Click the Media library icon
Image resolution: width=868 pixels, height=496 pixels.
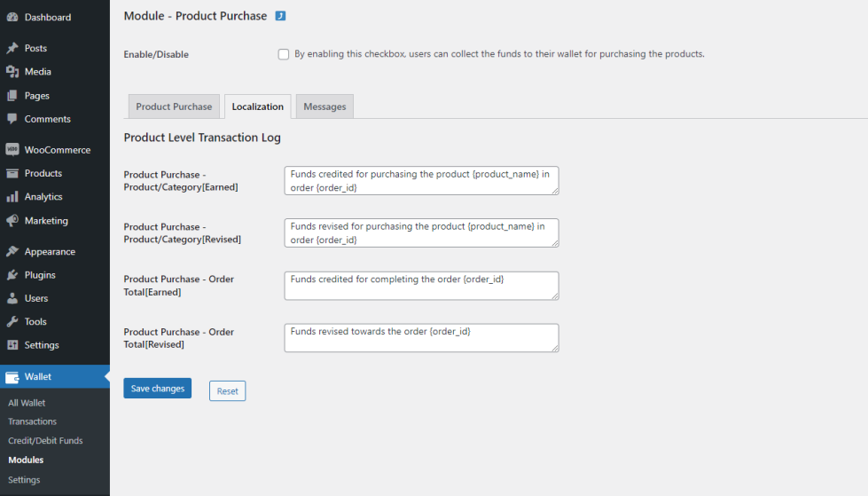pos(12,72)
